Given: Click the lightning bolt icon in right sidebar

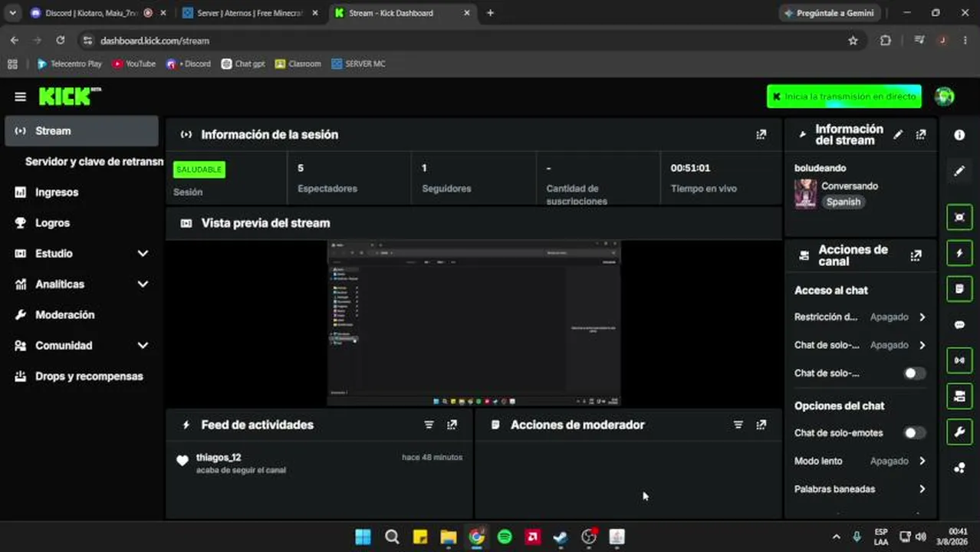Looking at the screenshot, I should point(959,253).
